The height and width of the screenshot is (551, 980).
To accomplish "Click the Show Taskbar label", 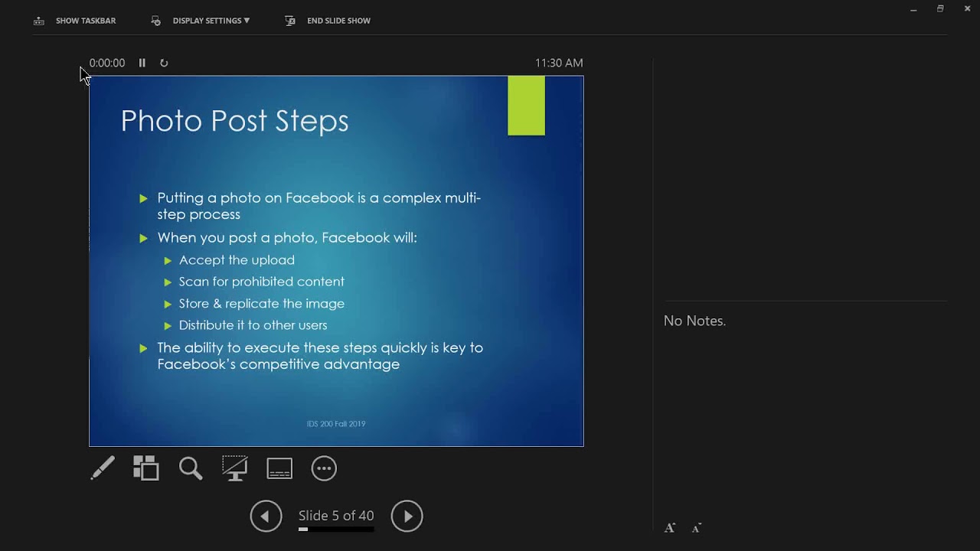I will [86, 21].
